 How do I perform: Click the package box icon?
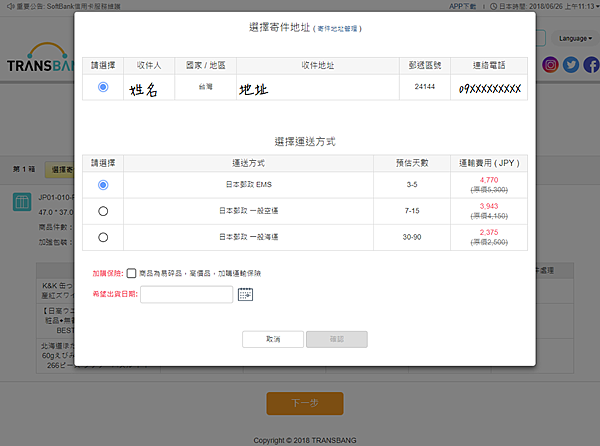tap(22, 202)
